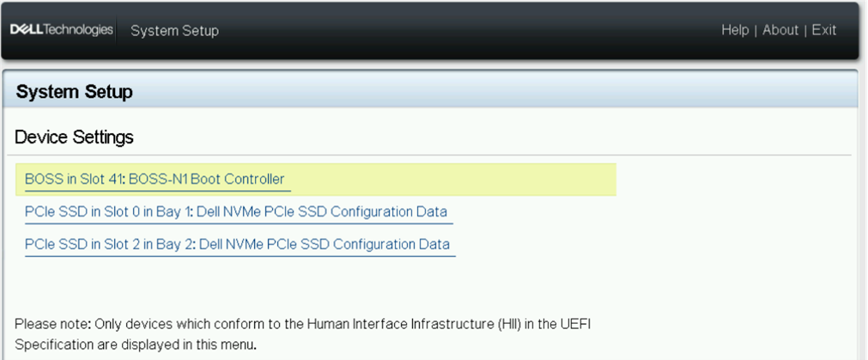Click Bay 1's Dell NVMe Configuration Data text
The image size is (868, 360).
pos(323,212)
